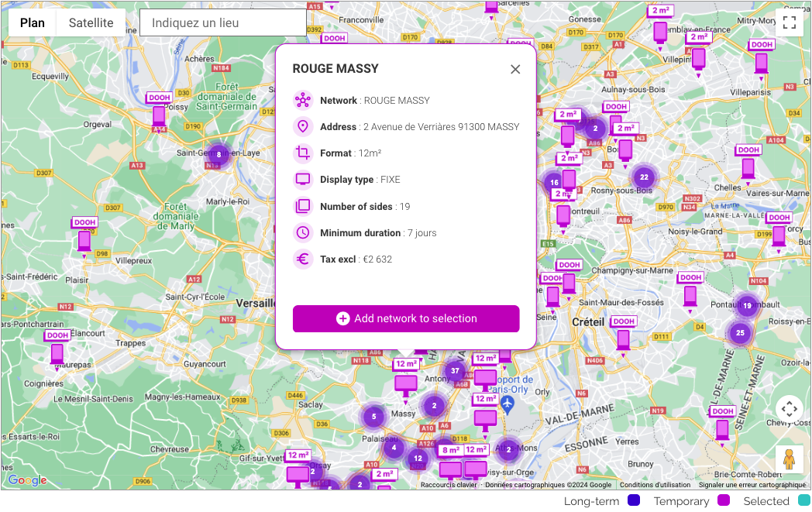Click the Selected teal legend swatch
Image resolution: width=812 pixels, height=512 pixels.
[x=803, y=500]
